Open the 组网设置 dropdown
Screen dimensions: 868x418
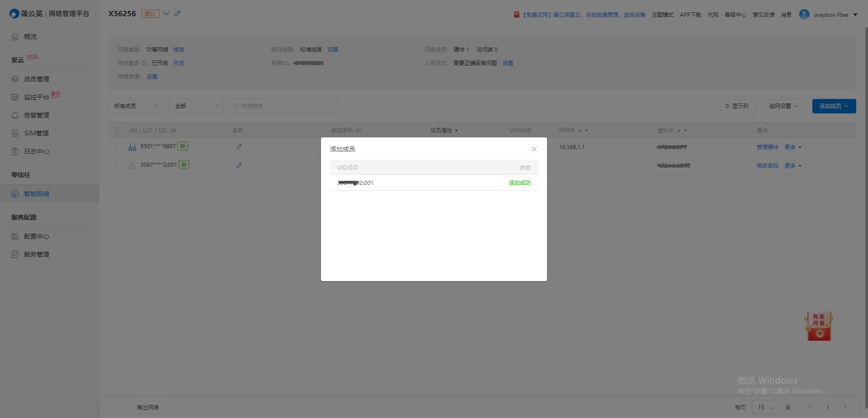(x=783, y=106)
